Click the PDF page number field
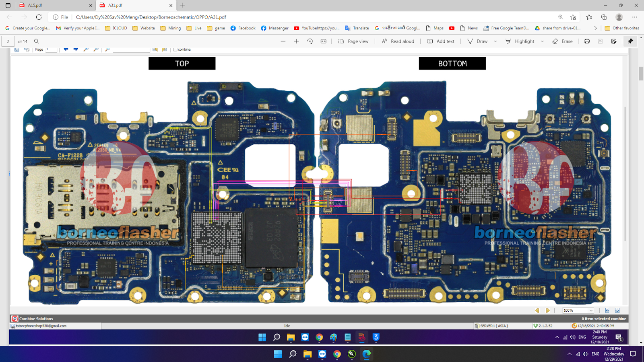Image resolution: width=644 pixels, height=362 pixels. [x=8, y=41]
